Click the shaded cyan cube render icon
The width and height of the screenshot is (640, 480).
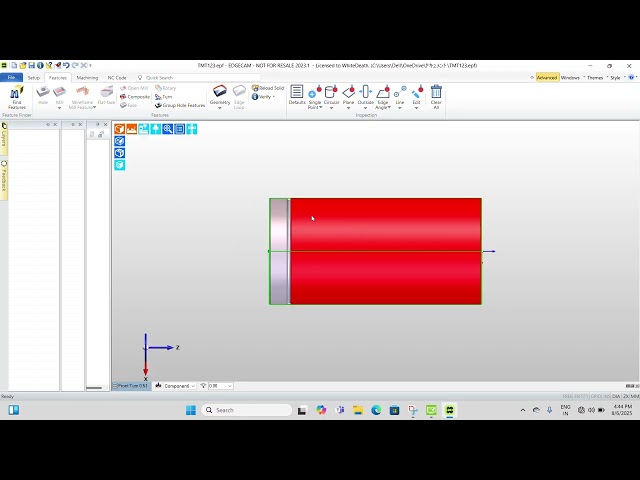click(x=119, y=165)
